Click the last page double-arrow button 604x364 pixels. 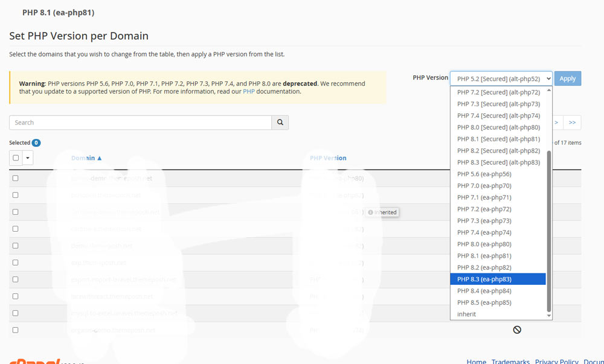[x=572, y=123]
